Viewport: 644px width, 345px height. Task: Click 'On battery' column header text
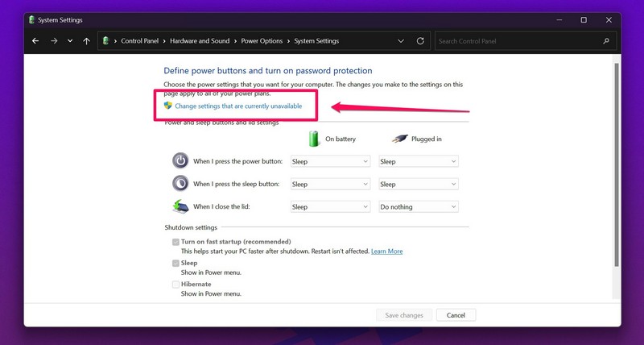(x=341, y=139)
